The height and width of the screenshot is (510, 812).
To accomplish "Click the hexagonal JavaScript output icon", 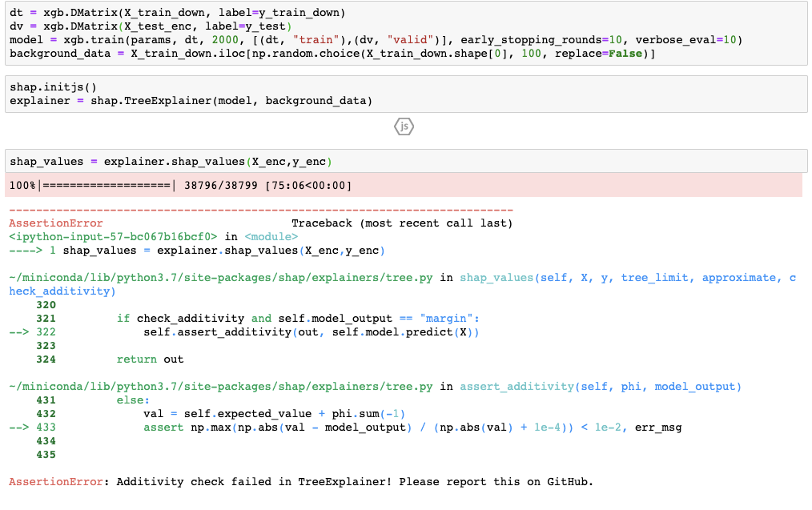I will [404, 126].
